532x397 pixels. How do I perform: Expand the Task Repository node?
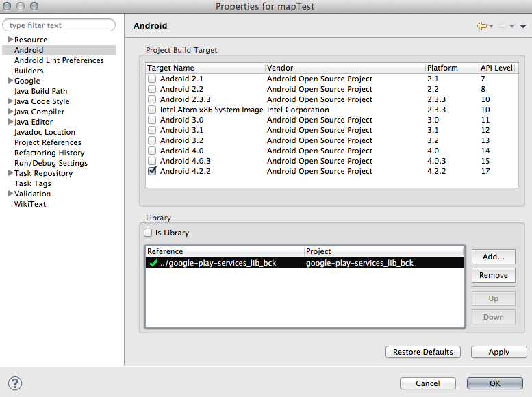pos(10,173)
